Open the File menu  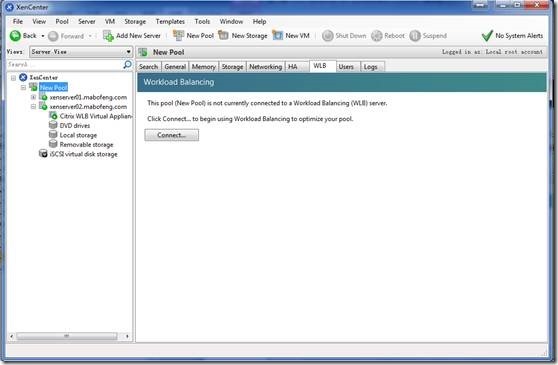pos(17,21)
